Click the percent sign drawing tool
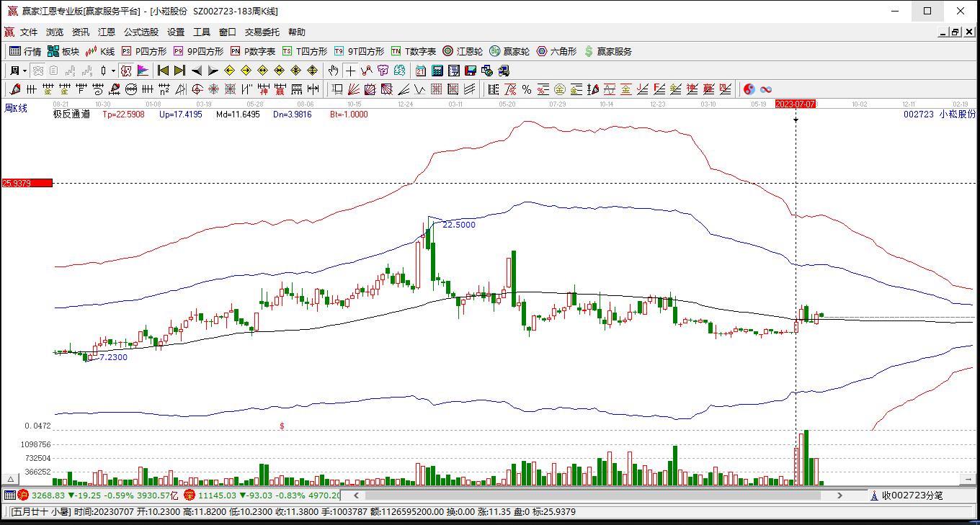 (x=527, y=89)
